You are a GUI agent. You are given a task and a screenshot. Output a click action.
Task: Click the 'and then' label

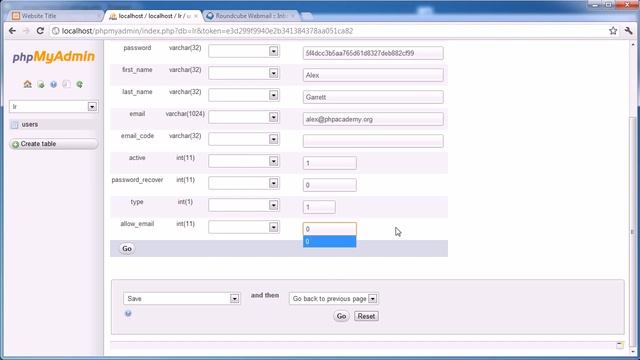tap(265, 295)
